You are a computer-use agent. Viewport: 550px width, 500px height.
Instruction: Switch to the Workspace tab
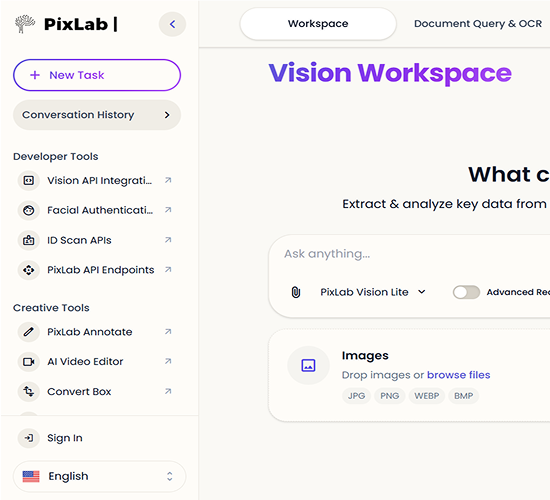(318, 24)
